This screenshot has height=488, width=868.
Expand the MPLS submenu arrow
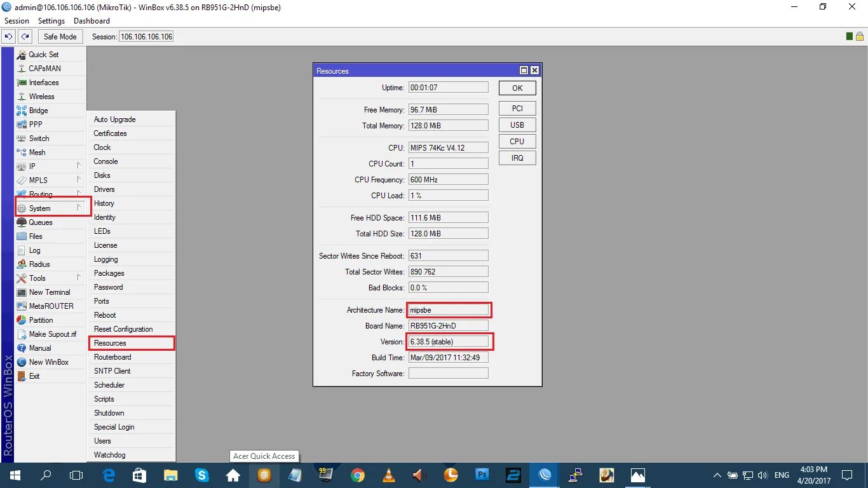(79, 180)
